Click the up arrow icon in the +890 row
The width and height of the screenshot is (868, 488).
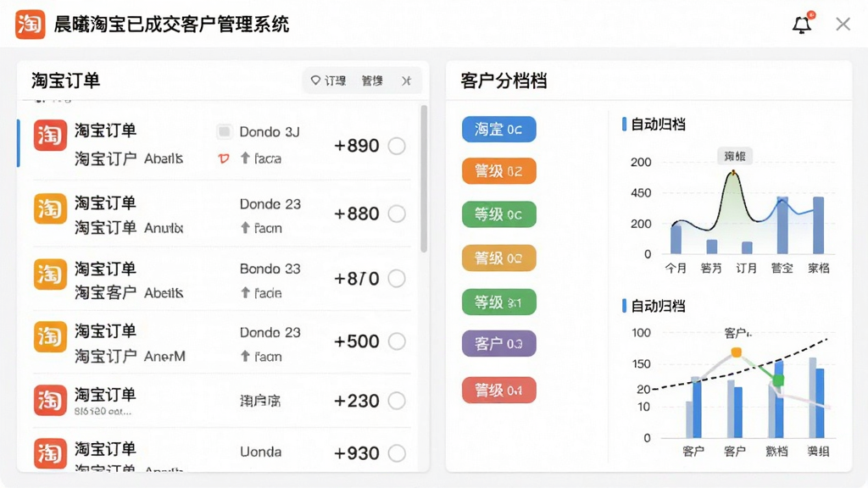pos(245,158)
